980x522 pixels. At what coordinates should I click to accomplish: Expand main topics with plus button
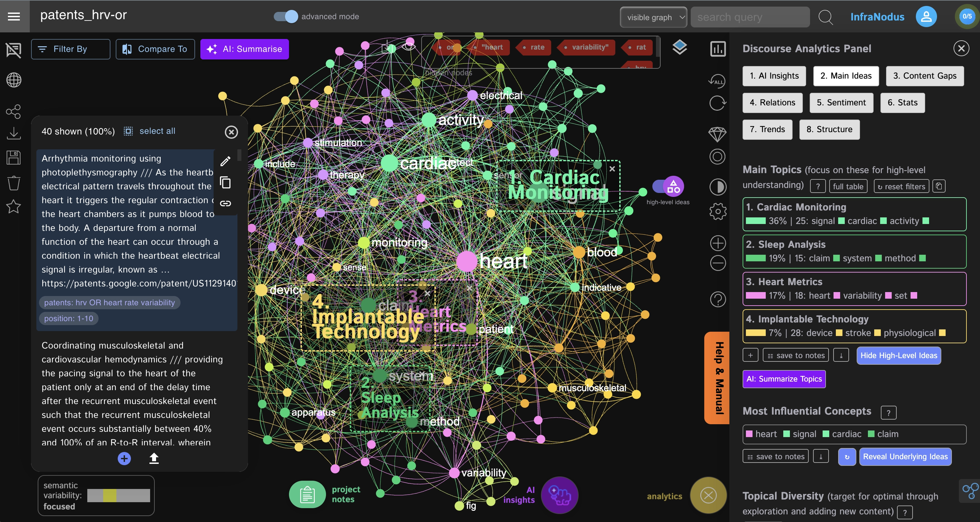pos(750,355)
